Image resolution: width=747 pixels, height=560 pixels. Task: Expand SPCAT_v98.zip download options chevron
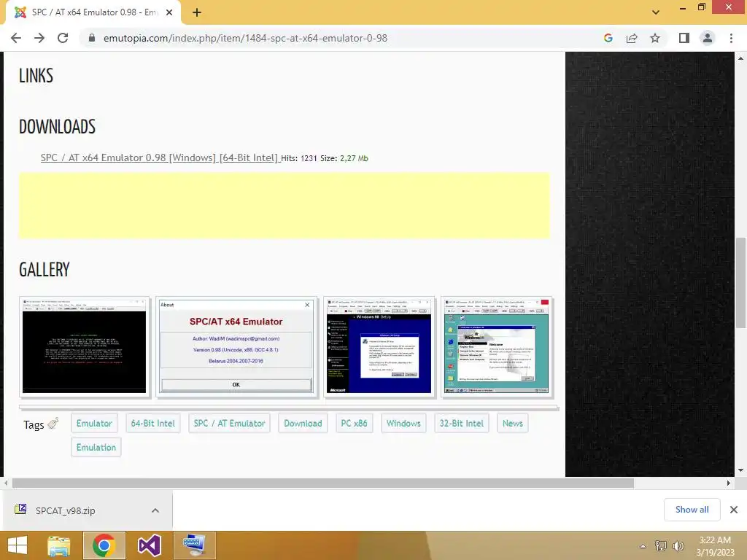click(x=155, y=510)
